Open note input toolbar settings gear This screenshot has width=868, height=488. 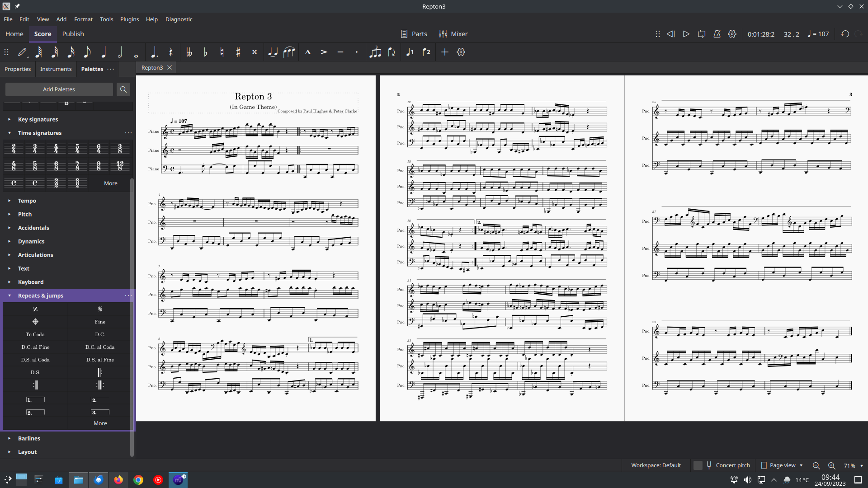[x=461, y=52]
